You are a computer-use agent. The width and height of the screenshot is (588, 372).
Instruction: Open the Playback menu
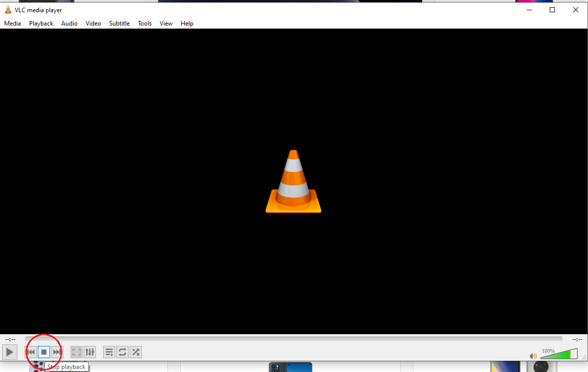(41, 24)
